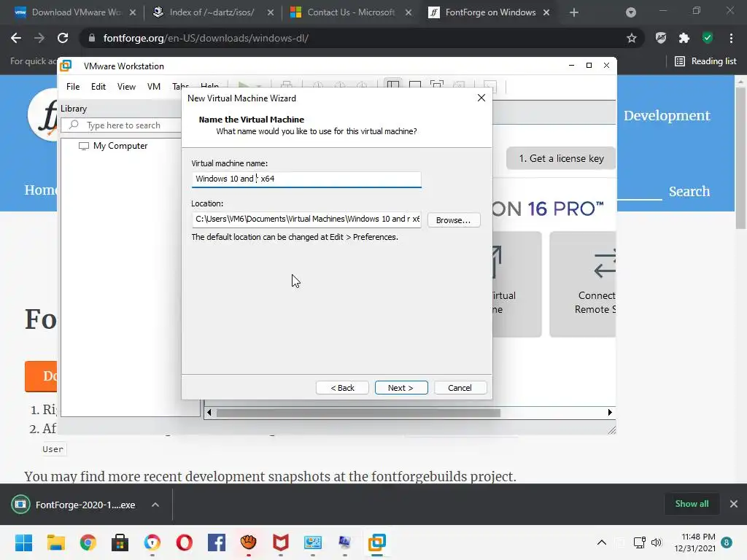Click the browser forward arrow
Viewport: 747px width, 560px height.
pos(39,38)
